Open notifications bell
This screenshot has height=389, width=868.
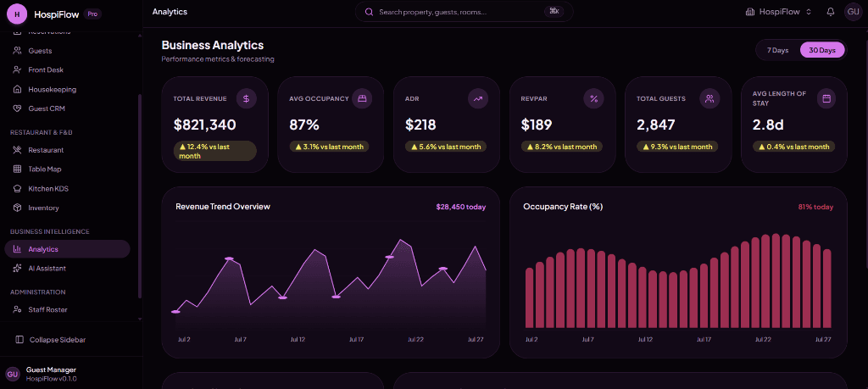(831, 12)
